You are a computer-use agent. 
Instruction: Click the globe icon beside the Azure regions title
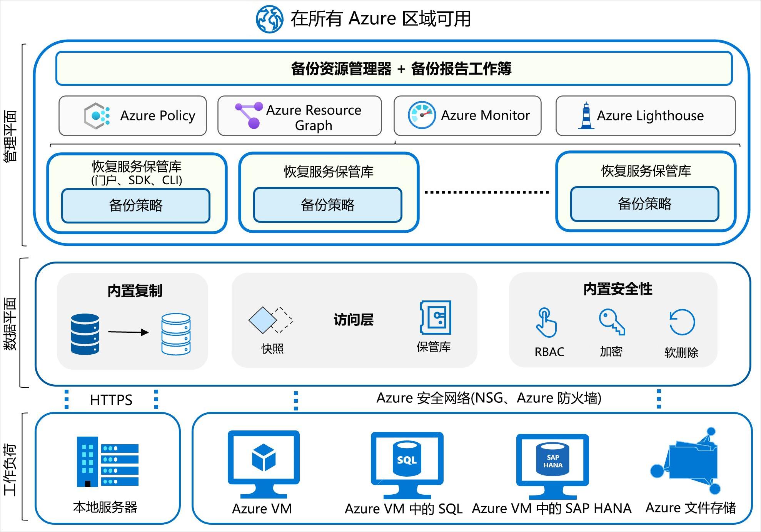270,19
